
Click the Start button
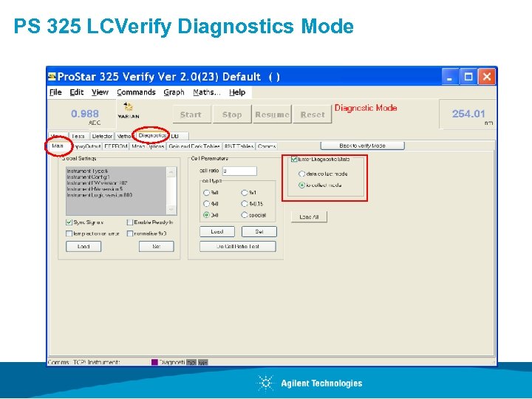click(x=191, y=115)
